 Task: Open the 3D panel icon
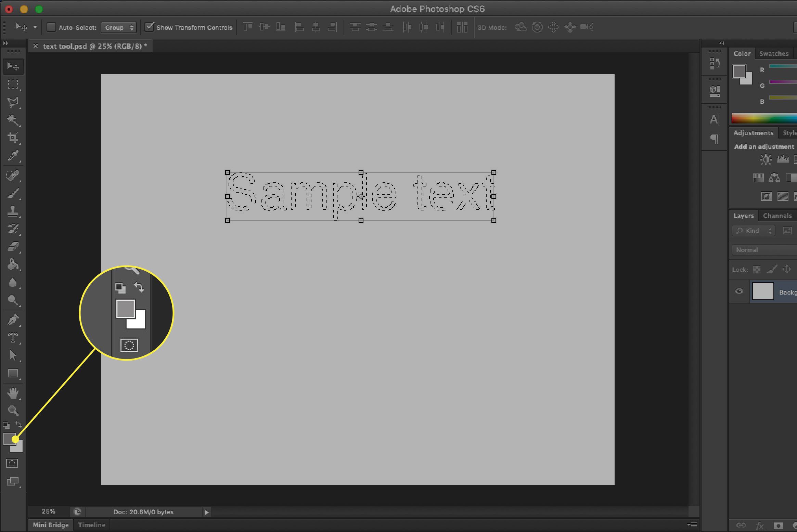[x=715, y=91]
